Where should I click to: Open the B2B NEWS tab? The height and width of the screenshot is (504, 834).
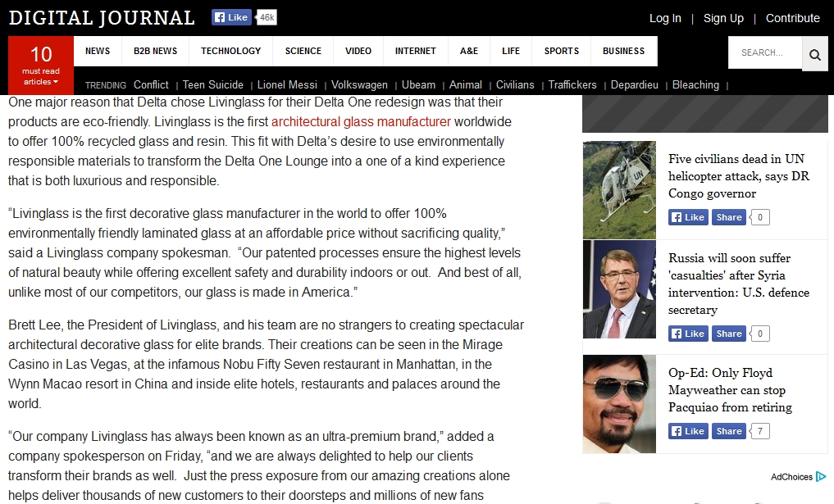155,51
